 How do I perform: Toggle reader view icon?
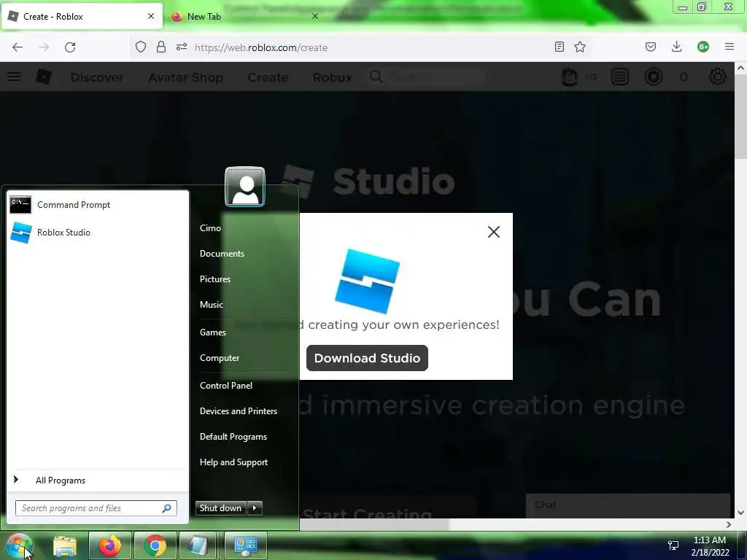coord(560,47)
